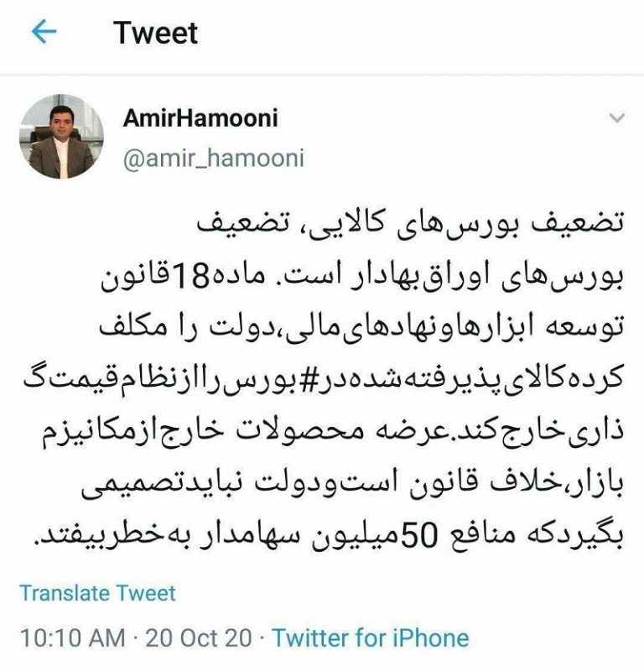Click the tweet line starting with توسعه
This screenshot has width=644, height=671.
tap(361, 326)
